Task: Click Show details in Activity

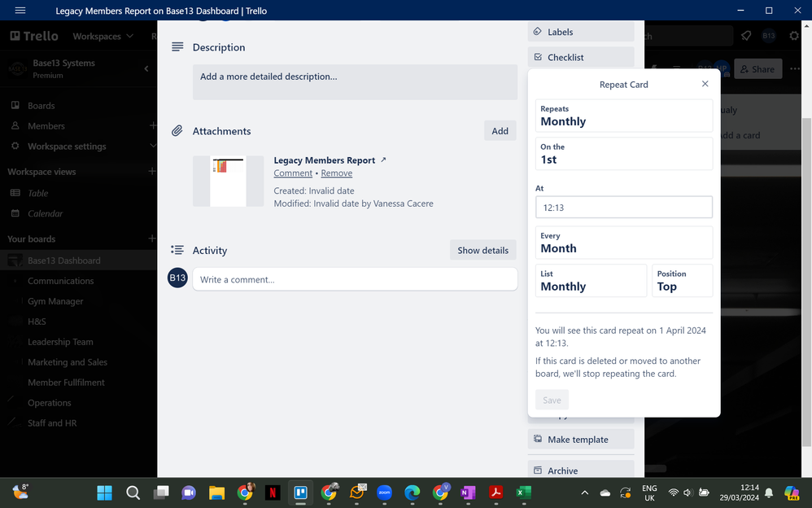Action: click(482, 251)
